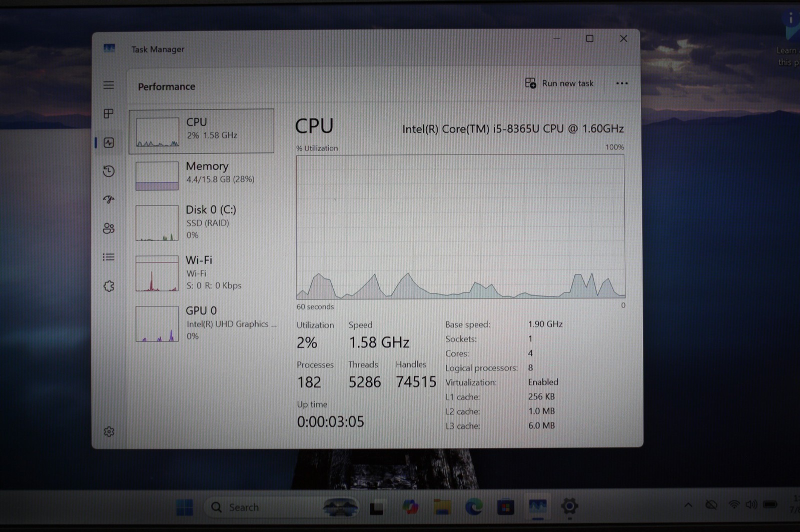The image size is (800, 532).
Task: Open the Details page icon
Action: 109,257
